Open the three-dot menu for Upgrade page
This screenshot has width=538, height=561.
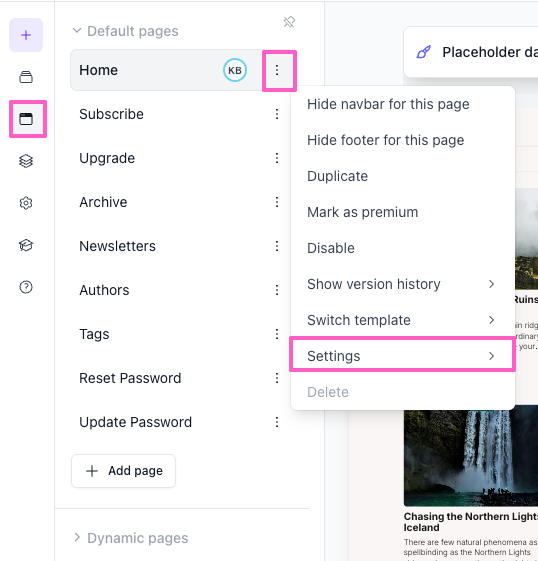point(277,158)
